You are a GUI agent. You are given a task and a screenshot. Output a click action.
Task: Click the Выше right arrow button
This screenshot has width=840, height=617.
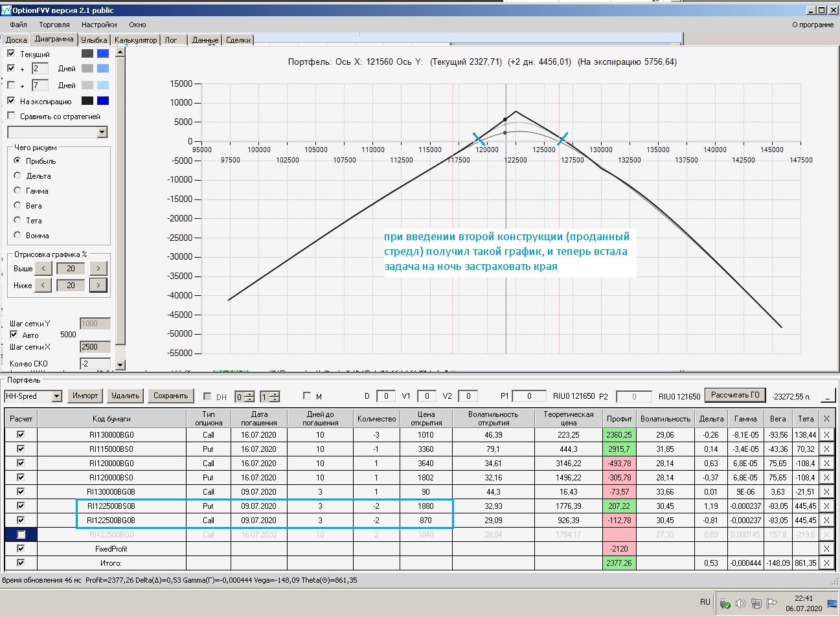point(98,268)
